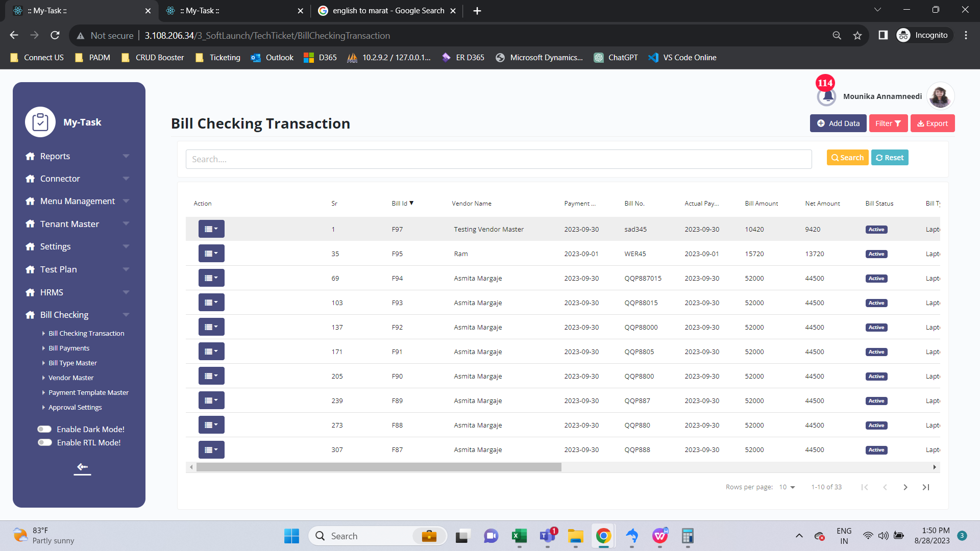Screen dimensions: 980x551
Task: Expand the HRMS menu
Action: tap(77, 292)
